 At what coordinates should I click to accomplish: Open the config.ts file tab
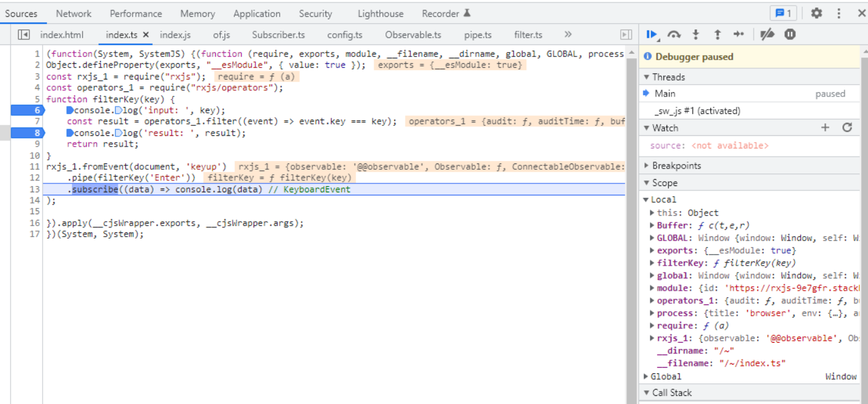345,34
